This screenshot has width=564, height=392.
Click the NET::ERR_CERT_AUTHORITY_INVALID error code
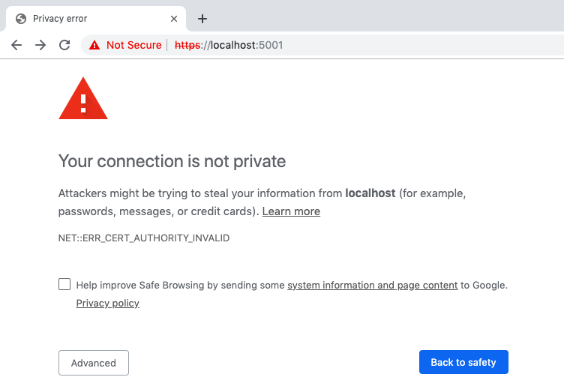tap(144, 238)
